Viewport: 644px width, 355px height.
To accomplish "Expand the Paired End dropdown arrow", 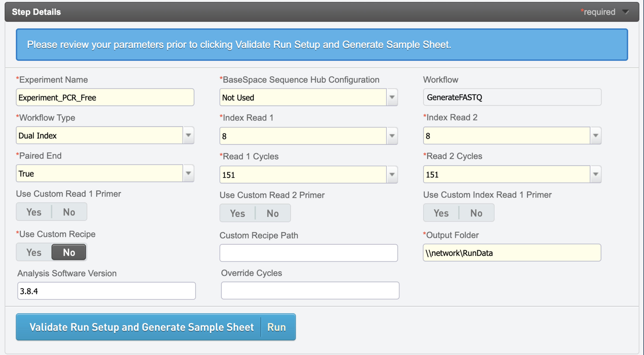I will click(188, 173).
